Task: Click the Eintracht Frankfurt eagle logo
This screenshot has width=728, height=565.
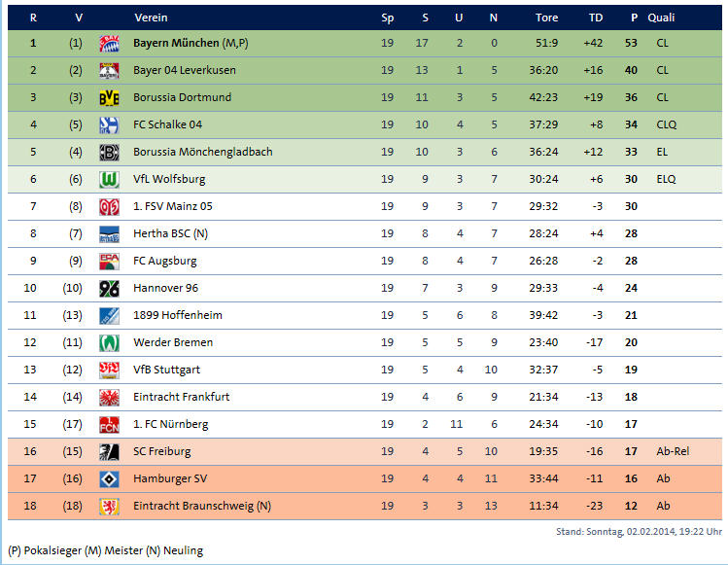Action: pyautogui.click(x=109, y=398)
